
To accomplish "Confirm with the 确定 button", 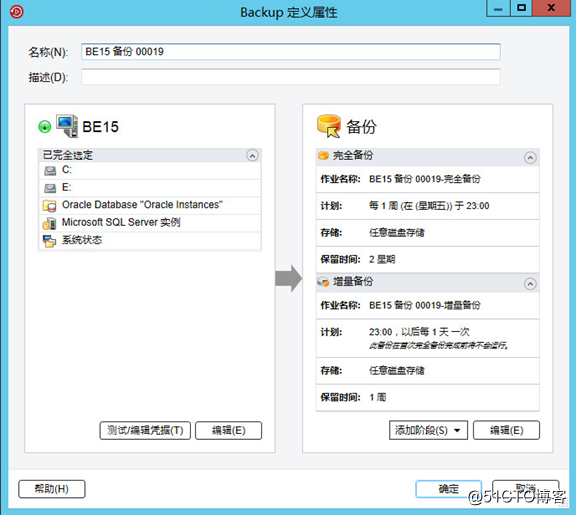I will pos(449,489).
